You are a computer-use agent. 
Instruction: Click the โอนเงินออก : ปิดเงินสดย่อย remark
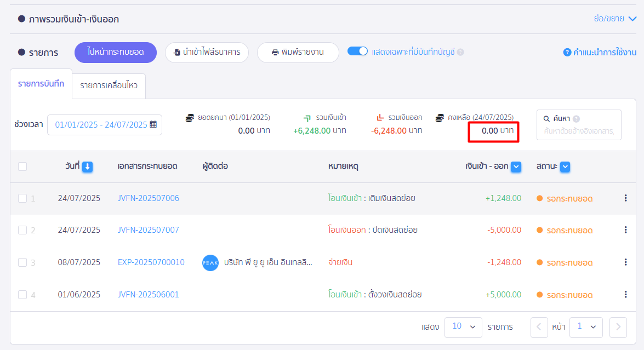click(x=373, y=230)
